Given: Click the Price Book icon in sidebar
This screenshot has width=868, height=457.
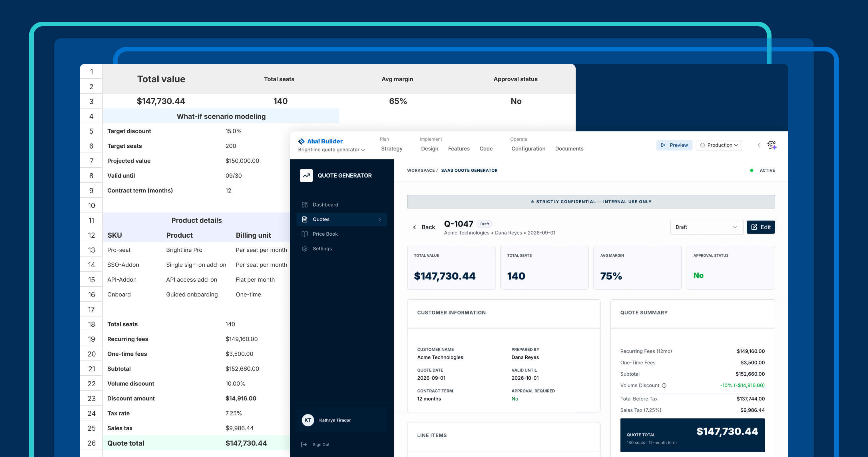Looking at the screenshot, I should (305, 234).
